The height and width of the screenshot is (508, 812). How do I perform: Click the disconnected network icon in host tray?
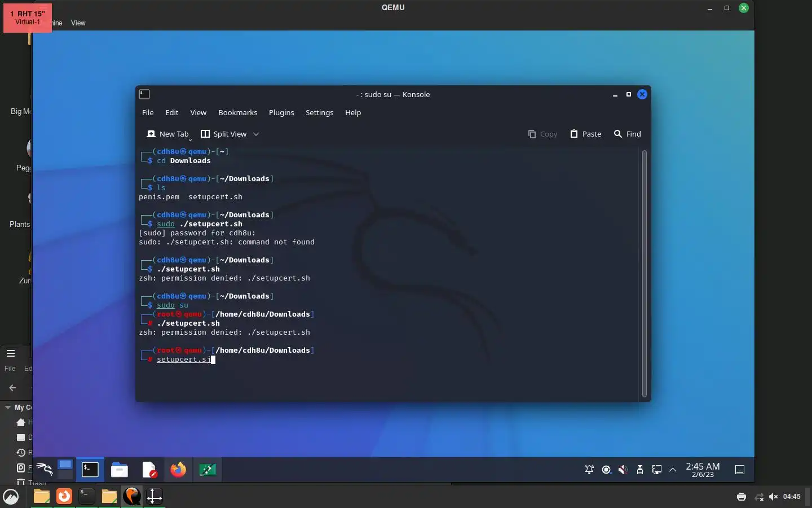(x=759, y=497)
